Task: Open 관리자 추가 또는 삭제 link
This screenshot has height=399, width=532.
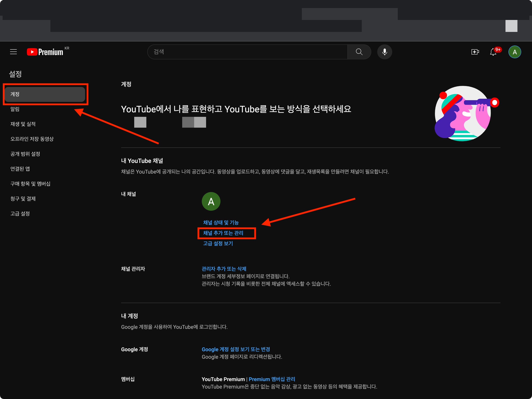Action: [x=224, y=269]
